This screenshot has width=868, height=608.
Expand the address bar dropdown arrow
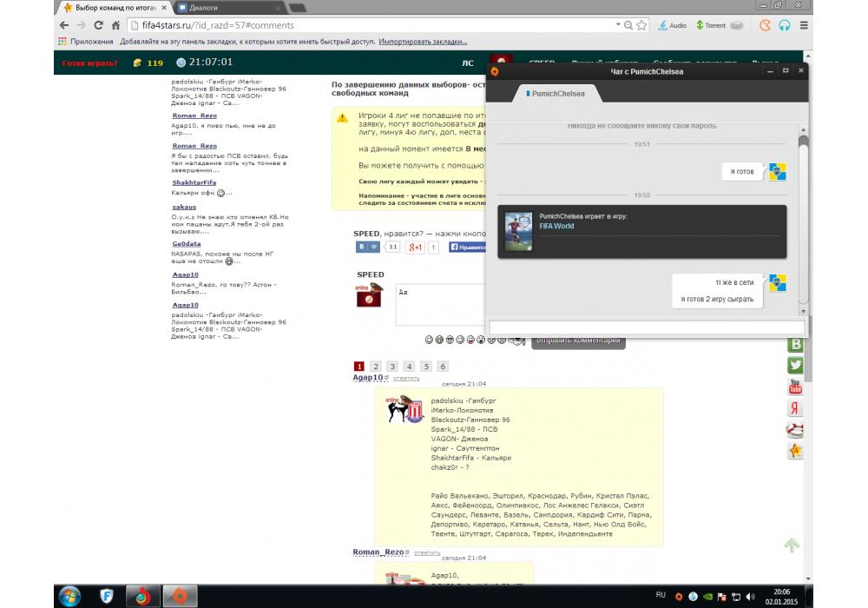615,25
